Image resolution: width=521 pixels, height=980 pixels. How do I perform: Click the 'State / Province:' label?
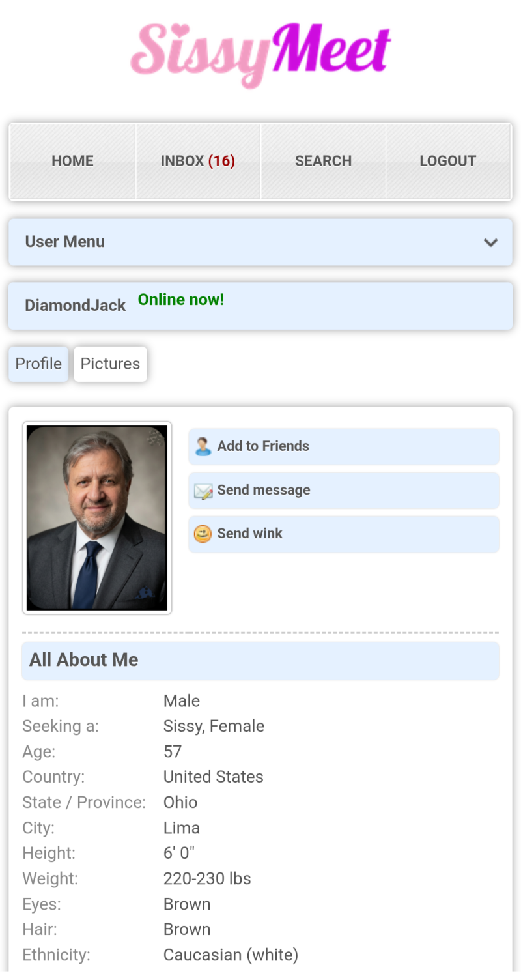point(84,803)
